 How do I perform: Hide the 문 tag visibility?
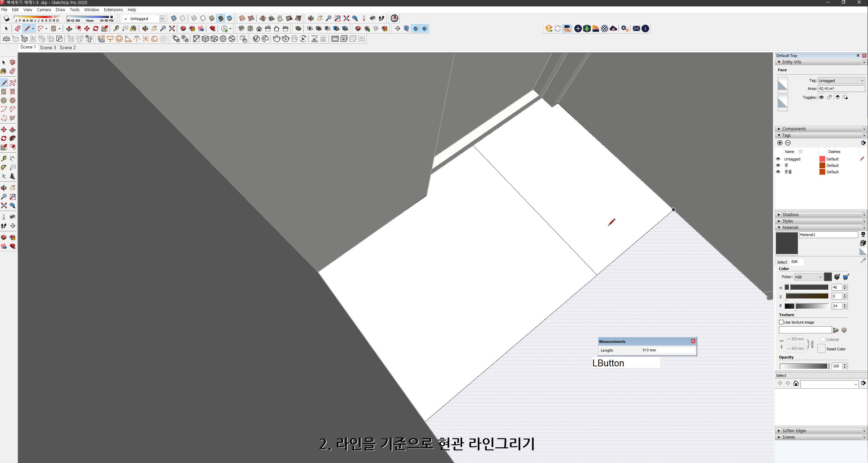click(778, 165)
